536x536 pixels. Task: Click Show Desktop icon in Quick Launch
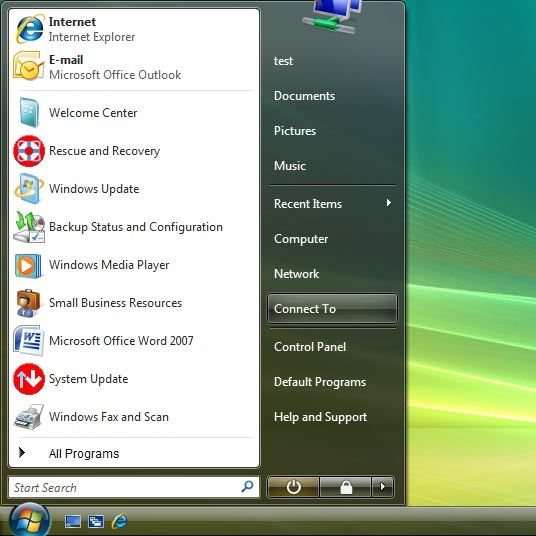[73, 522]
